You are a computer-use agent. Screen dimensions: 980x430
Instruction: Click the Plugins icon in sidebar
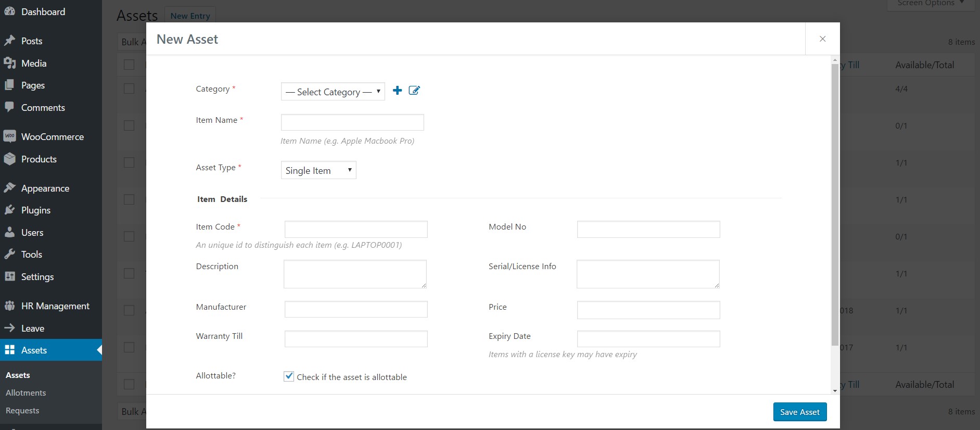pyautogui.click(x=9, y=210)
